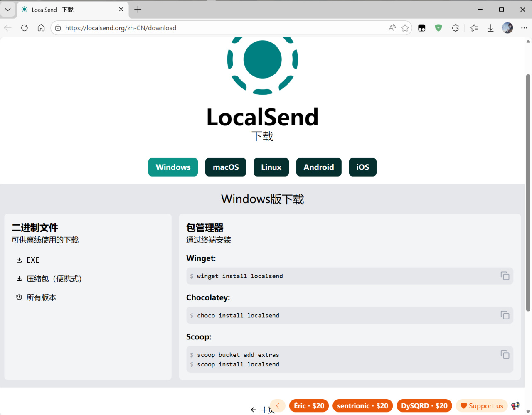
Task: Collapse the sponsor bar with the orange chevron
Action: pos(278,406)
